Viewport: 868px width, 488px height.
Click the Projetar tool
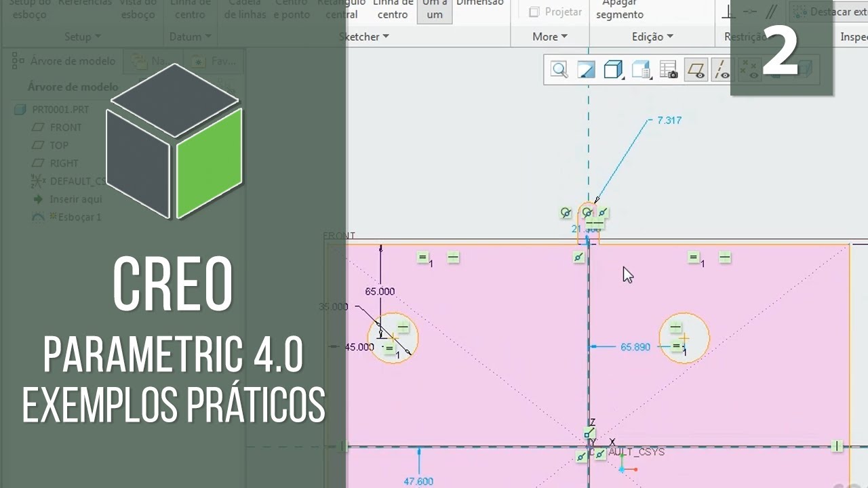coord(556,12)
